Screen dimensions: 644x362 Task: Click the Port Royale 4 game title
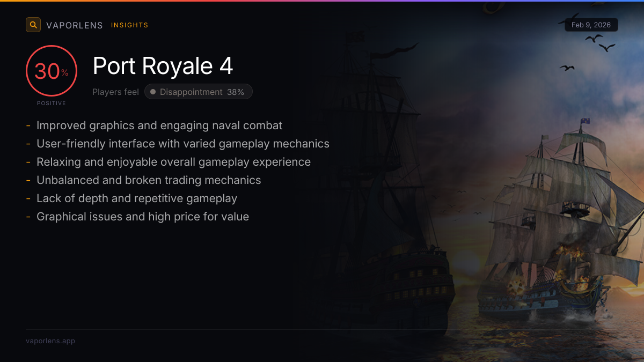tap(163, 66)
